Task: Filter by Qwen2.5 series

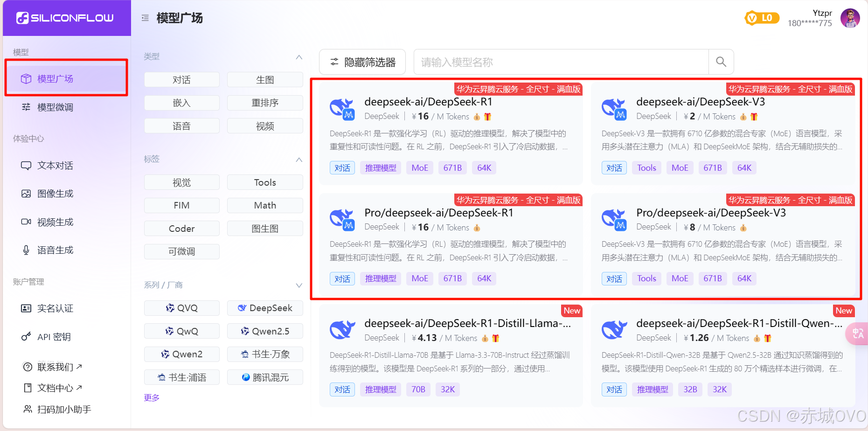Action: (x=265, y=331)
